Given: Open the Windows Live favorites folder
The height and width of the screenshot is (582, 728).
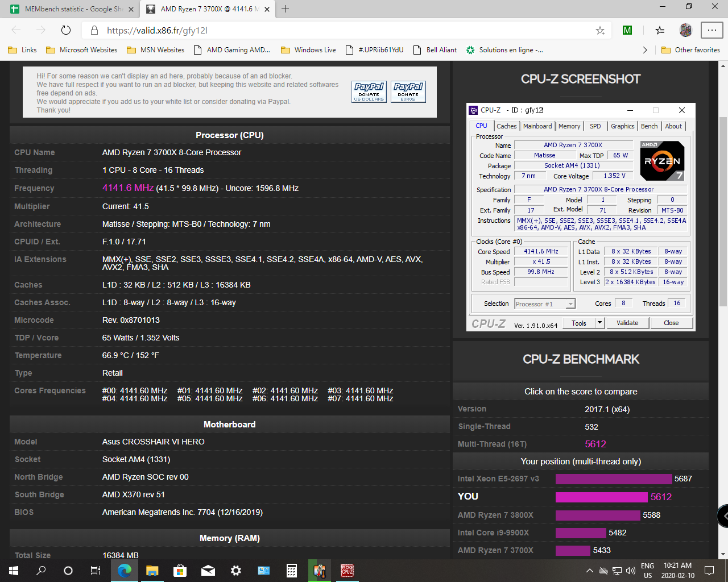Looking at the screenshot, I should 308,50.
